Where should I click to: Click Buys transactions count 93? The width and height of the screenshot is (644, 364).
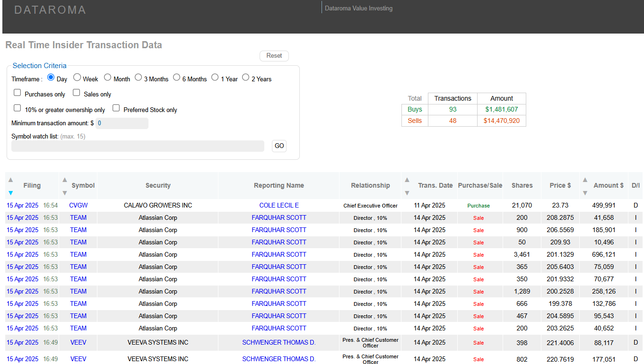click(453, 109)
